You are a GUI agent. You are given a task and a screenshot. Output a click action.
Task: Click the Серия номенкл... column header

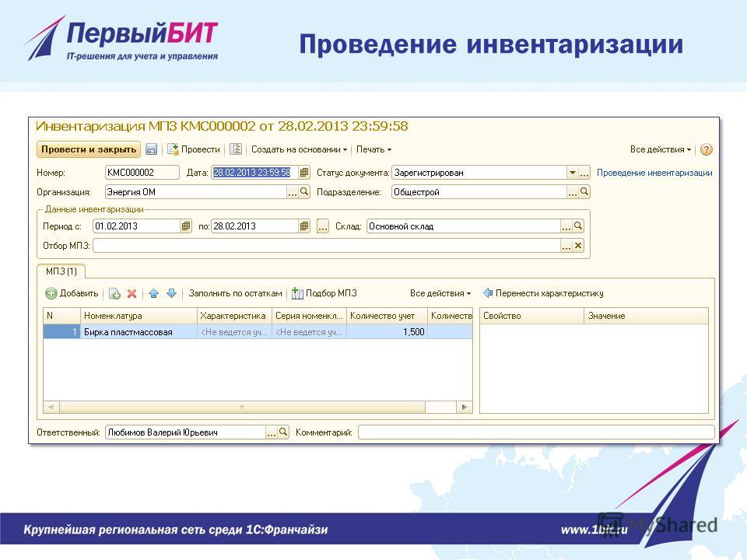[x=309, y=316]
